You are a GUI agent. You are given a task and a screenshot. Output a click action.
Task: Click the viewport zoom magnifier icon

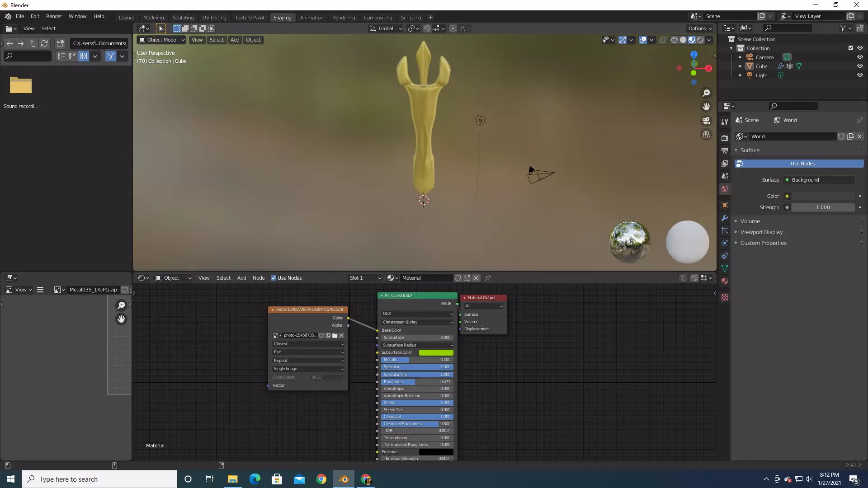[706, 93]
